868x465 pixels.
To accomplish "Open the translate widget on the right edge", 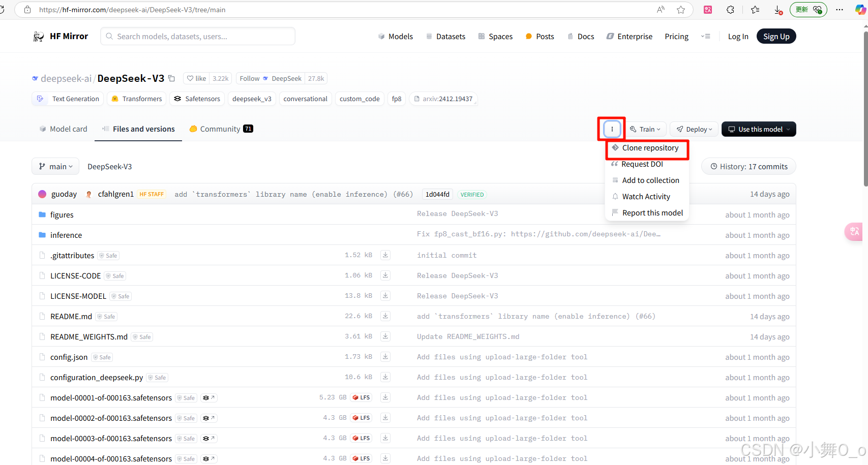I will point(854,232).
